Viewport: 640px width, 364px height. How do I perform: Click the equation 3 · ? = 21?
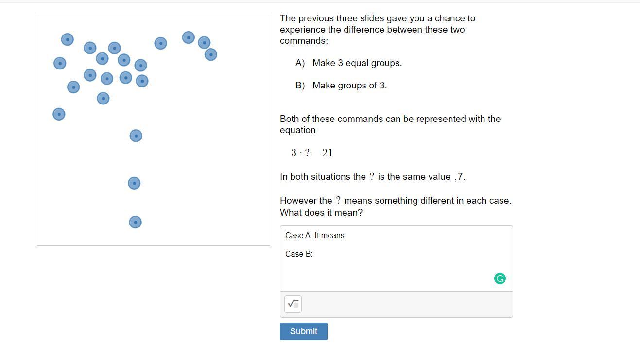(x=312, y=153)
